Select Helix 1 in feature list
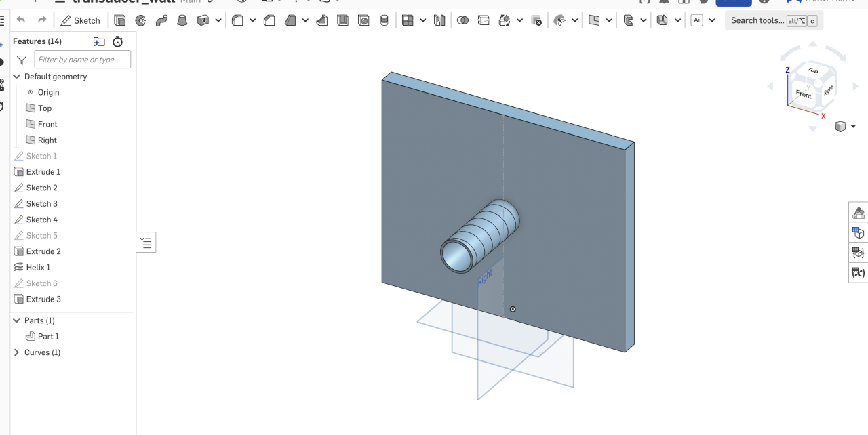The height and width of the screenshot is (435, 868). pos(38,268)
